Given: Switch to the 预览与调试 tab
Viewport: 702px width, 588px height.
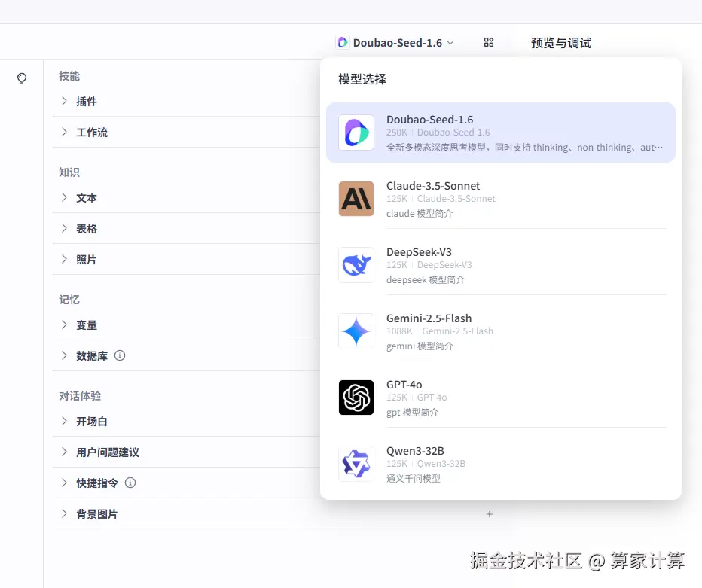Looking at the screenshot, I should pos(560,43).
